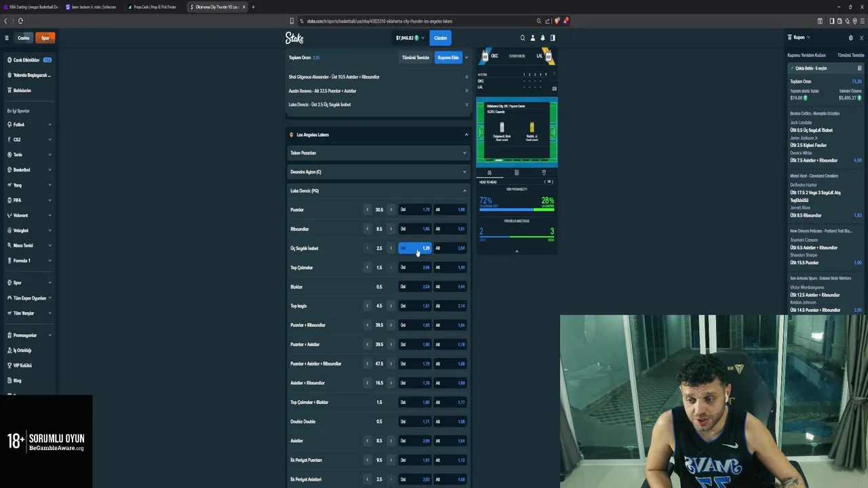
Task: Open the Kupon type dropdown
Action: point(799,38)
